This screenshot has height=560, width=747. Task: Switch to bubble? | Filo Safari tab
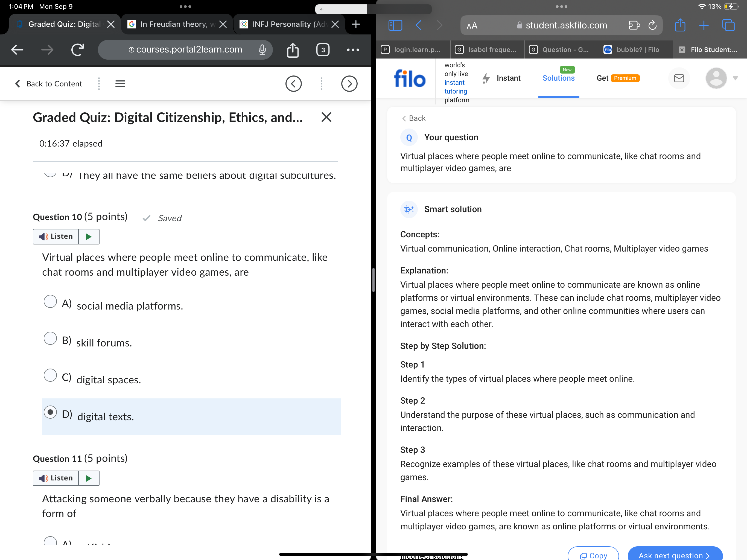636,50
